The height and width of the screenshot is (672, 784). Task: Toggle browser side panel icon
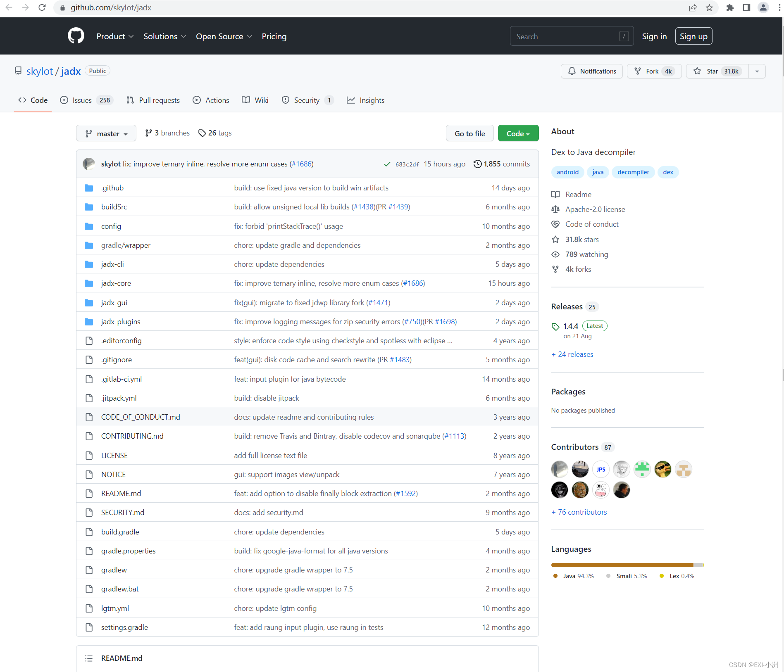click(x=746, y=7)
